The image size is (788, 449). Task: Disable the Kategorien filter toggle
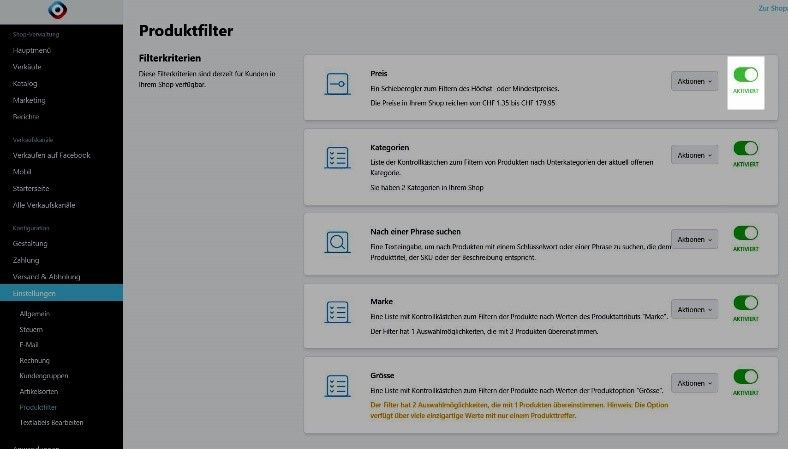point(746,148)
